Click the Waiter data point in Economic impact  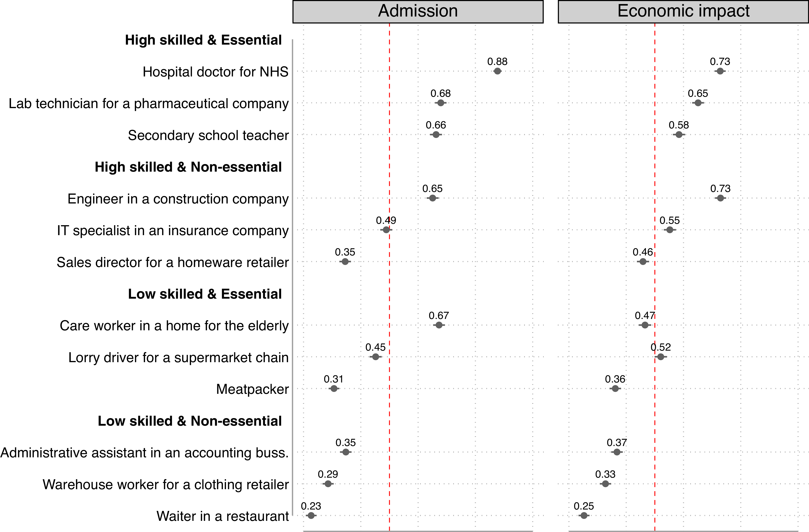pos(584,515)
